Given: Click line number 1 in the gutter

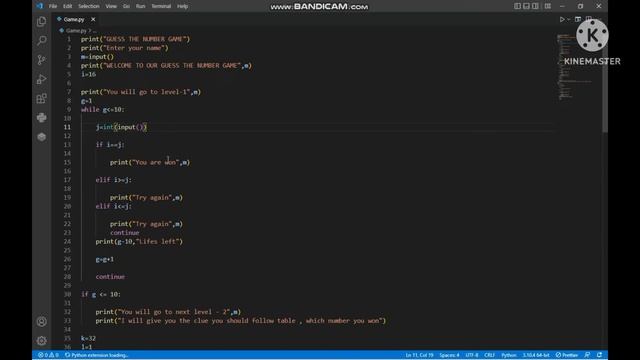Looking at the screenshot, I should click(x=69, y=39).
